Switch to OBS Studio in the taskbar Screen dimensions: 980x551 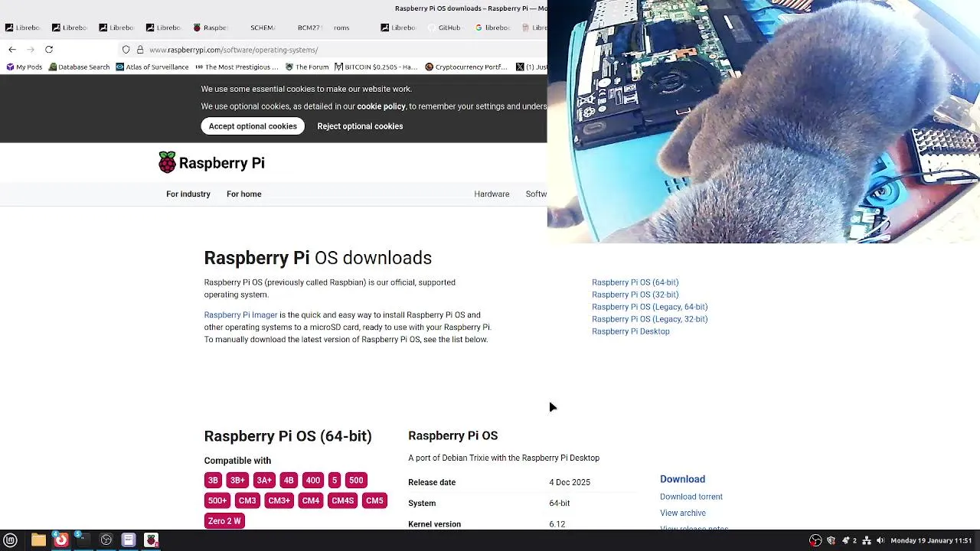(x=106, y=540)
